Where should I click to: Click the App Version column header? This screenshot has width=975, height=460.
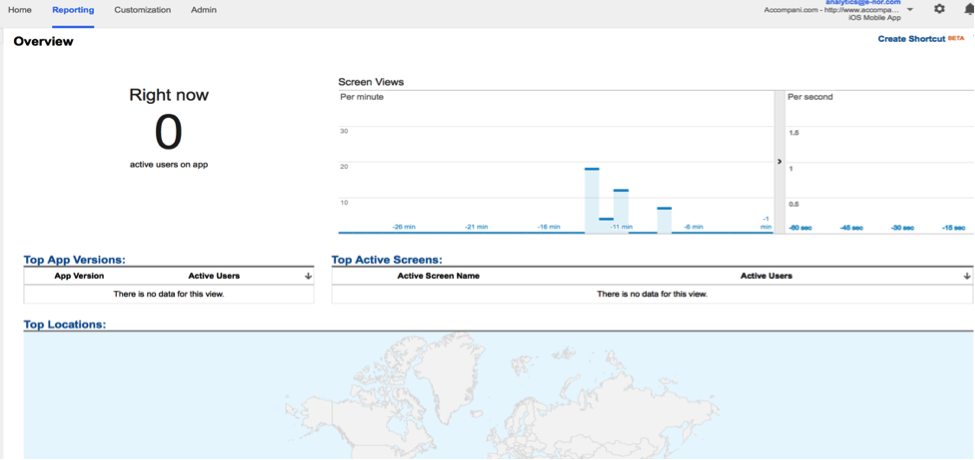[x=79, y=276]
